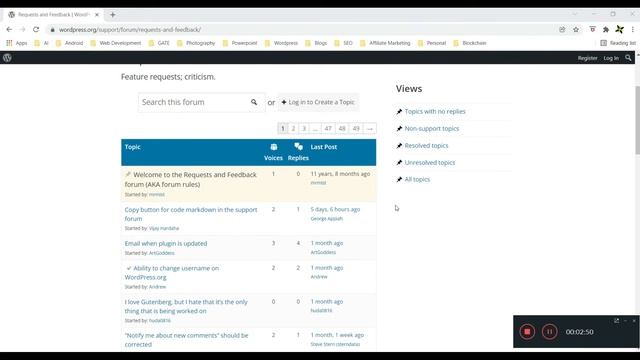Viewport: 640px width, 360px height.
Task: Click the page vertical scrollbar thumb
Action: tap(637, 120)
